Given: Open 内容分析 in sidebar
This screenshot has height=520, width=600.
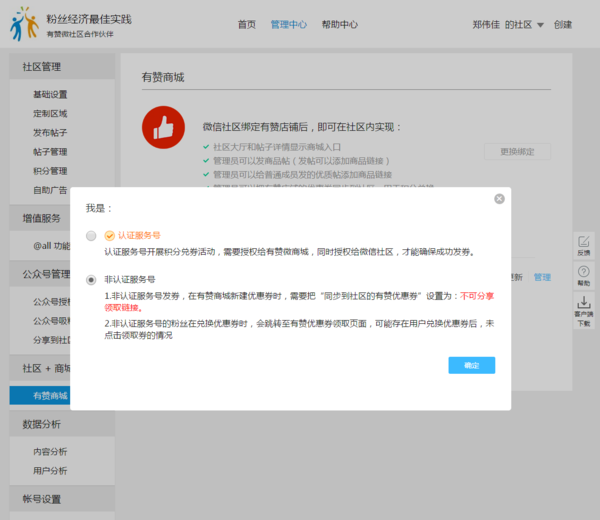Looking at the screenshot, I should pos(50,452).
